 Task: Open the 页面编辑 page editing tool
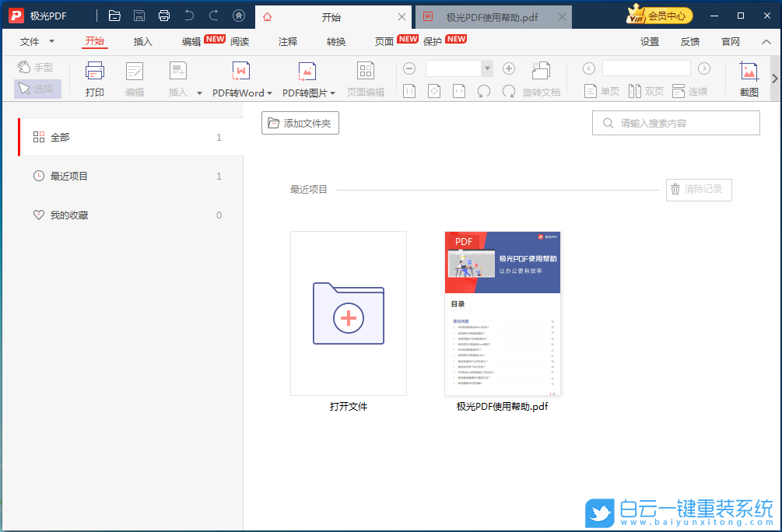click(x=364, y=79)
